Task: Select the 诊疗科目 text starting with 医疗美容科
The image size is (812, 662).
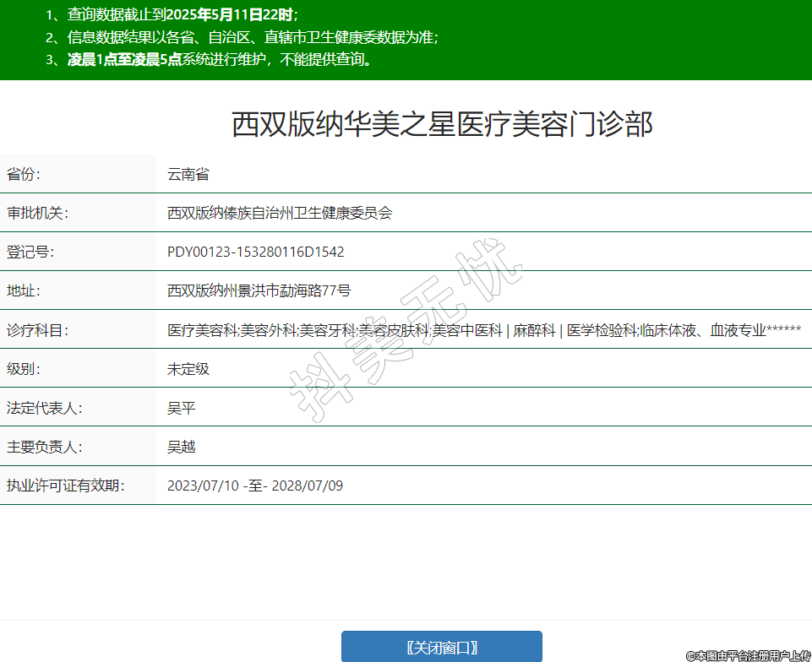Action: pos(483,330)
